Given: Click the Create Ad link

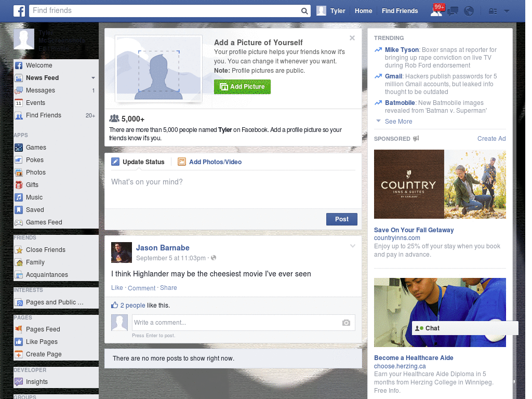Looking at the screenshot, I should pyautogui.click(x=491, y=138).
